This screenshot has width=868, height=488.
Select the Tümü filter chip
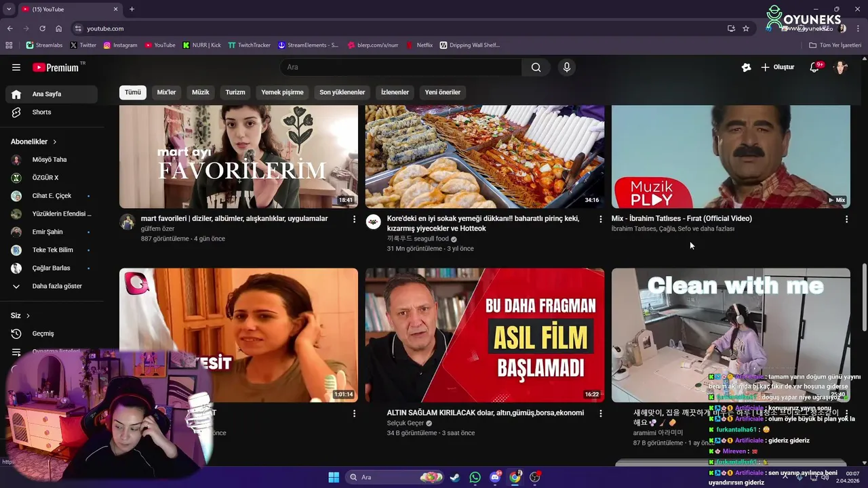pyautogui.click(x=133, y=92)
